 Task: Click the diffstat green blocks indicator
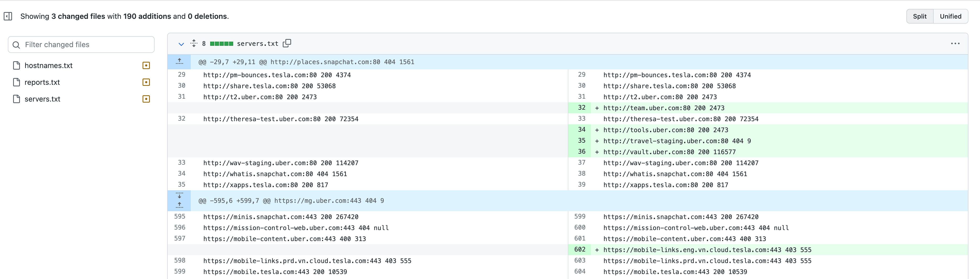[221, 44]
